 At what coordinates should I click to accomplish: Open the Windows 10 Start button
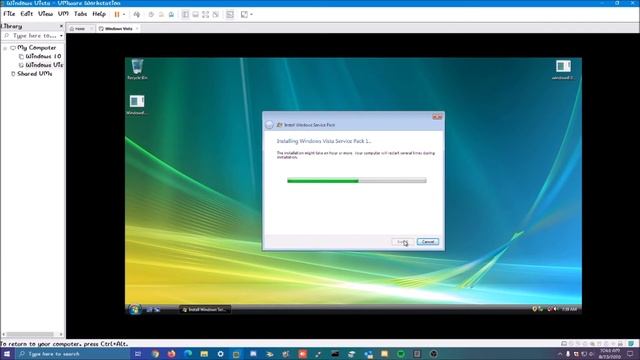tap(7, 354)
